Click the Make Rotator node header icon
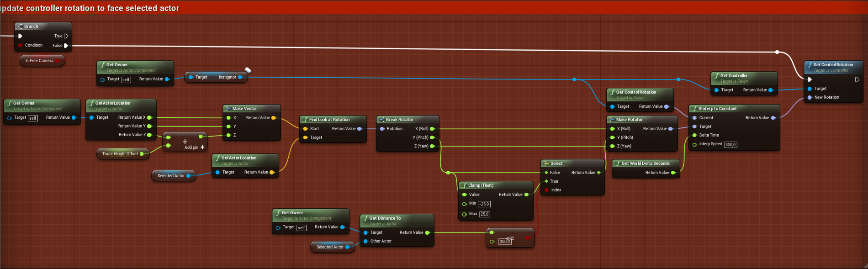The image size is (868, 269). pyautogui.click(x=612, y=120)
